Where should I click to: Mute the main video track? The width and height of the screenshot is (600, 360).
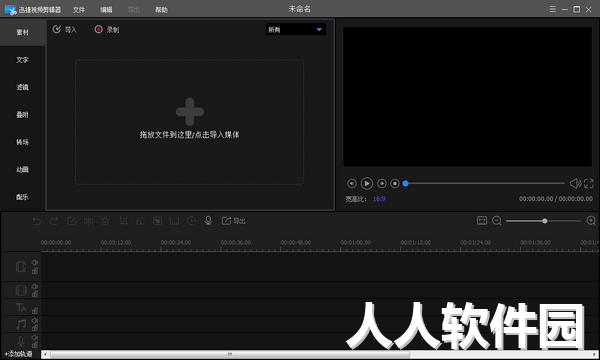(x=34, y=262)
